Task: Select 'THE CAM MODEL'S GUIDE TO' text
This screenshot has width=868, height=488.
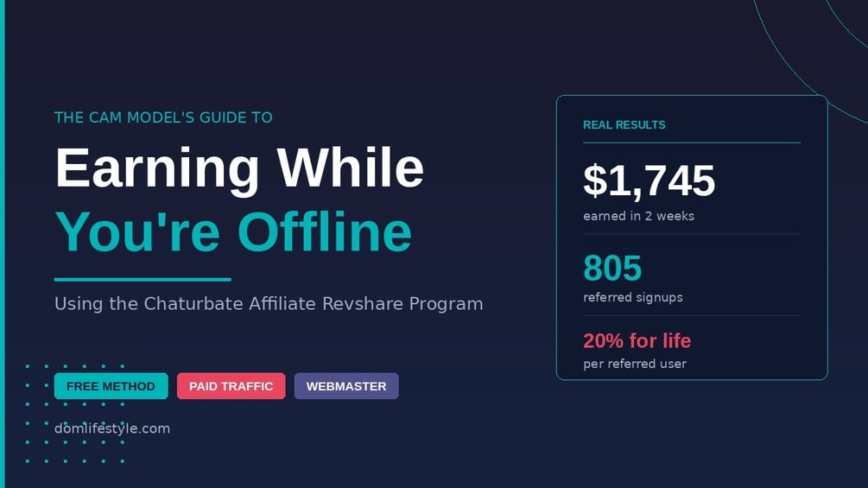Action: pyautogui.click(x=163, y=117)
